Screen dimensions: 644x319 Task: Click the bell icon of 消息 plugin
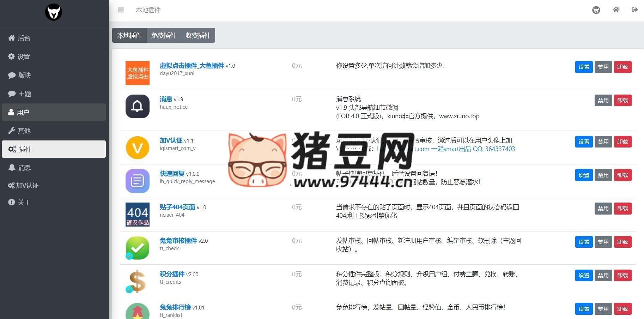point(138,106)
